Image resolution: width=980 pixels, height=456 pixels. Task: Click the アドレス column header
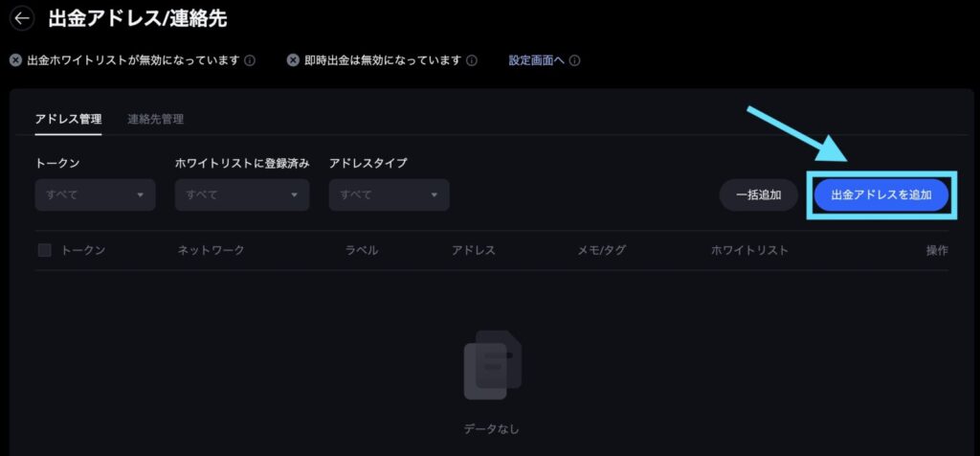coord(474,250)
